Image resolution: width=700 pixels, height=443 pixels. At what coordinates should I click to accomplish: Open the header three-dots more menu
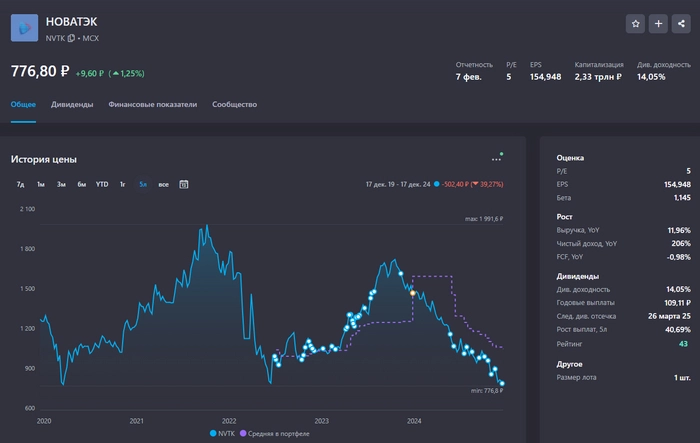coord(681,24)
